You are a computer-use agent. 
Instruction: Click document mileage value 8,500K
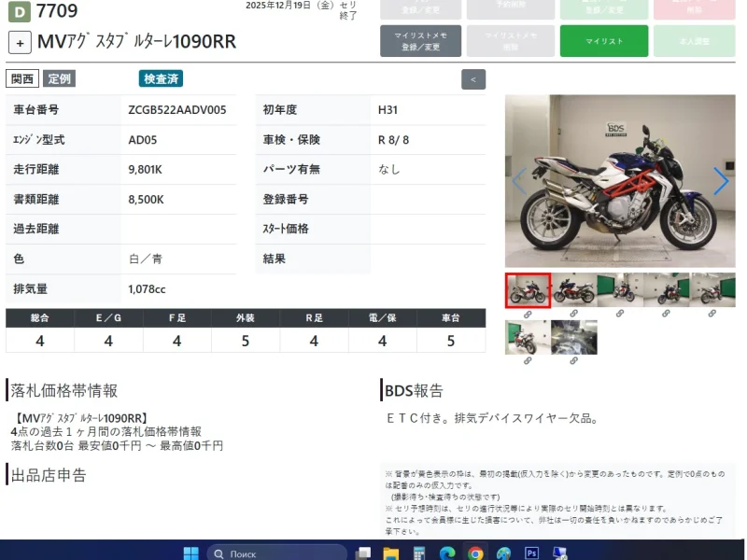146,200
